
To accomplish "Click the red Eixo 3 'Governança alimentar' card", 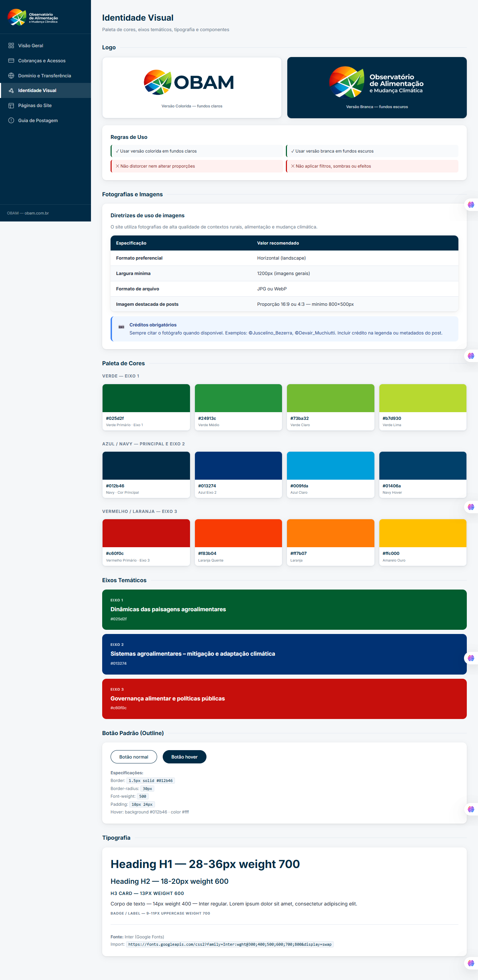I will [x=284, y=699].
